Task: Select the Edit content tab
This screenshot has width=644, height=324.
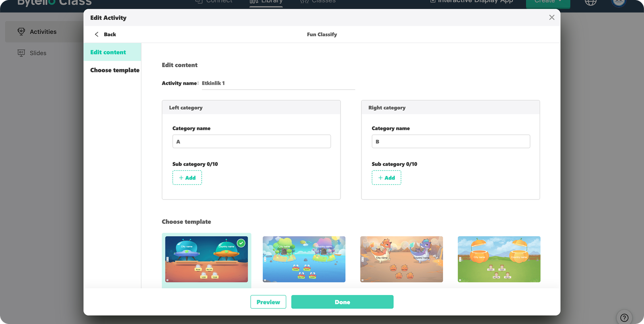Action: tap(108, 52)
